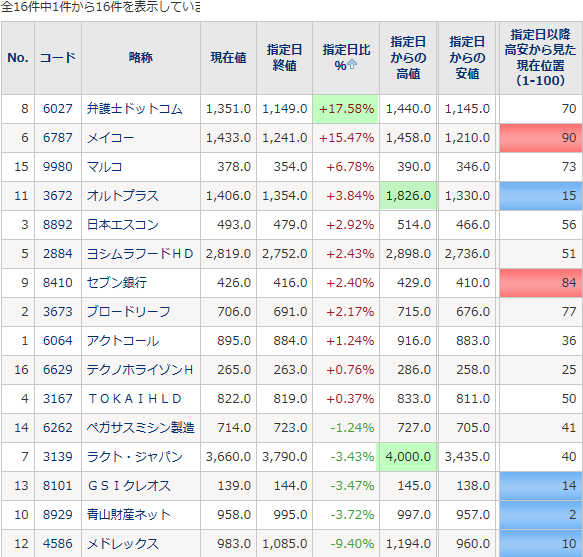Sort by the No. column header
Image resolution: width=583 pixels, height=557 pixels.
point(18,58)
